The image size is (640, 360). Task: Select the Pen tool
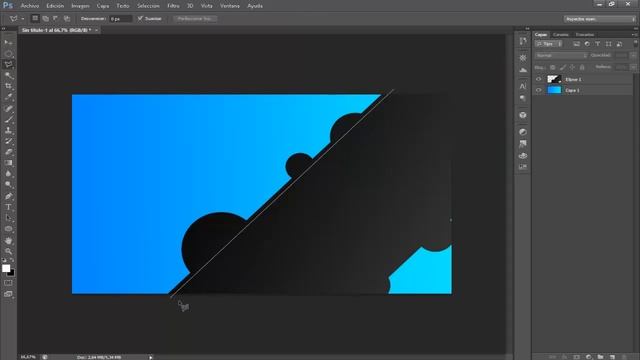click(8, 196)
